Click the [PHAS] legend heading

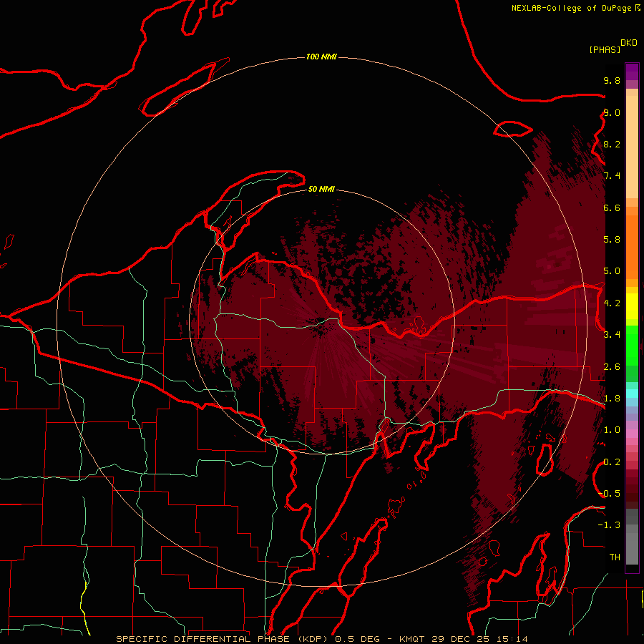605,50
